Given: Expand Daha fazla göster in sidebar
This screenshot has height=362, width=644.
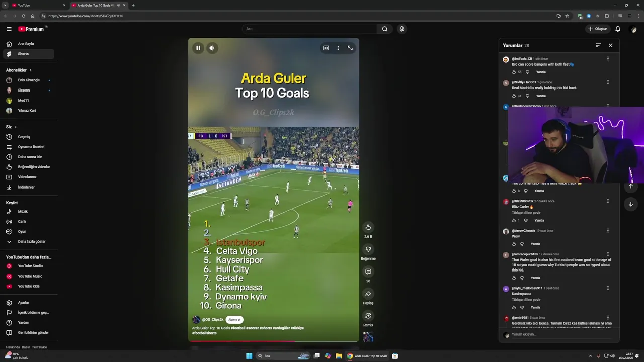Looking at the screenshot, I should click(29, 242).
